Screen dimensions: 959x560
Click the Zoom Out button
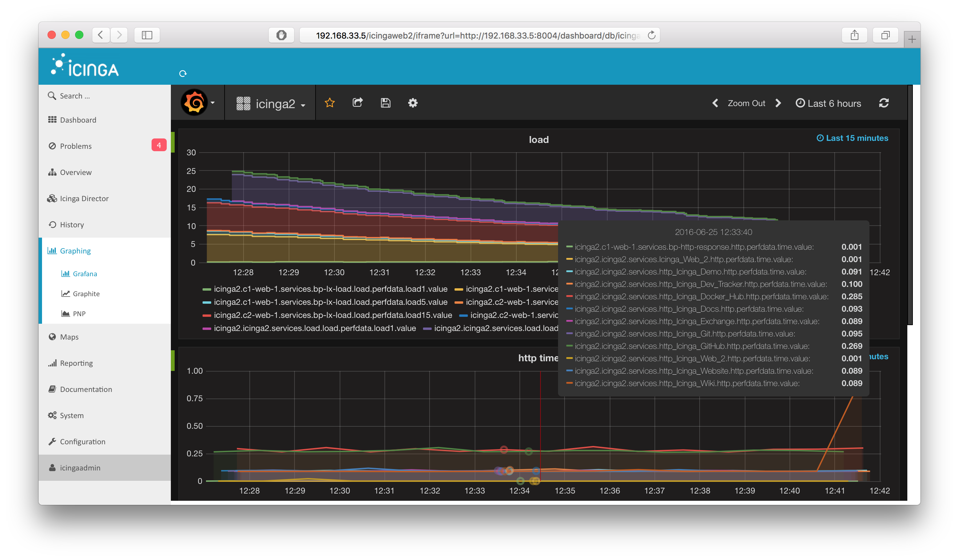[746, 103]
